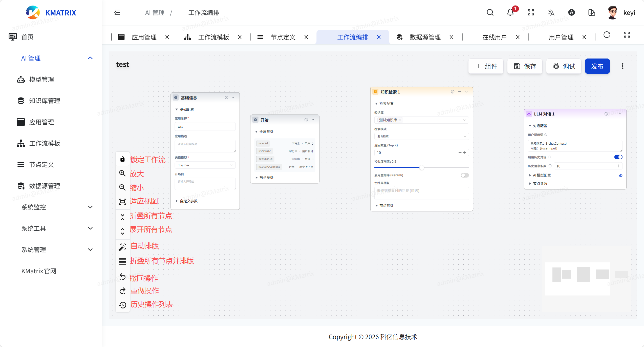
Task: Open 知识库管理 in the sidebar
Action: point(45,101)
